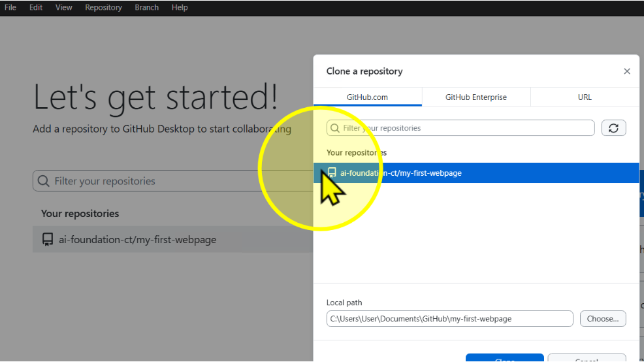Click the Local path text field
The height and width of the screenshot is (362, 644).
pyautogui.click(x=450, y=318)
